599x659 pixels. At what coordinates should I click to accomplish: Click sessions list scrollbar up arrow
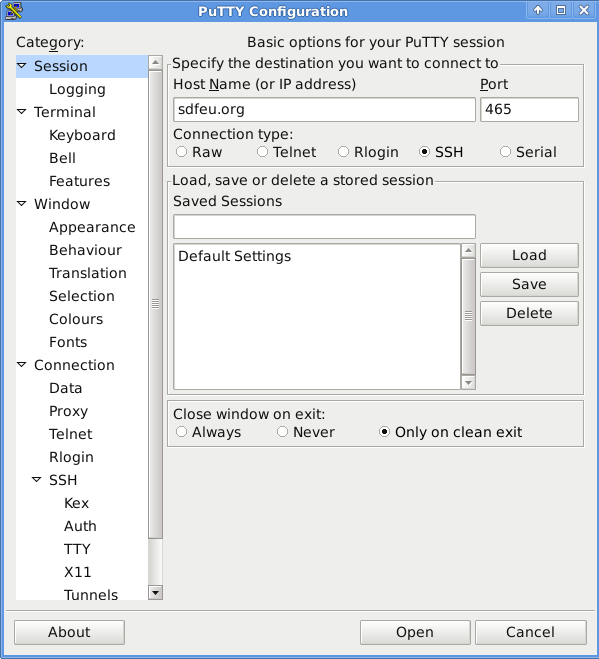coord(468,250)
